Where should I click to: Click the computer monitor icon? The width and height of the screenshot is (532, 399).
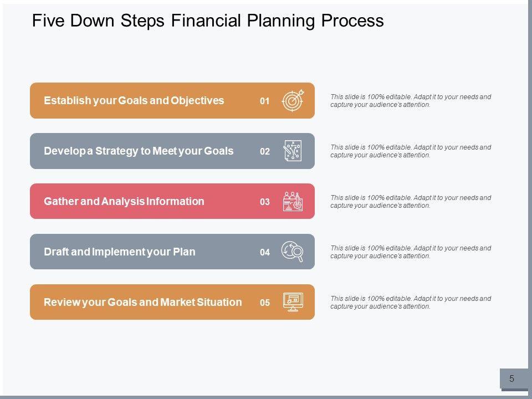click(x=293, y=302)
